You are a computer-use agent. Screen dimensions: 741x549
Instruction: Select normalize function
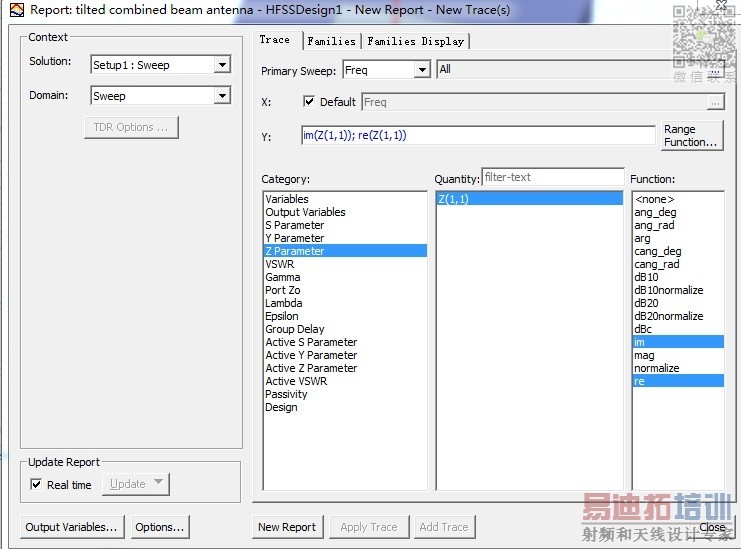pyautogui.click(x=678, y=368)
